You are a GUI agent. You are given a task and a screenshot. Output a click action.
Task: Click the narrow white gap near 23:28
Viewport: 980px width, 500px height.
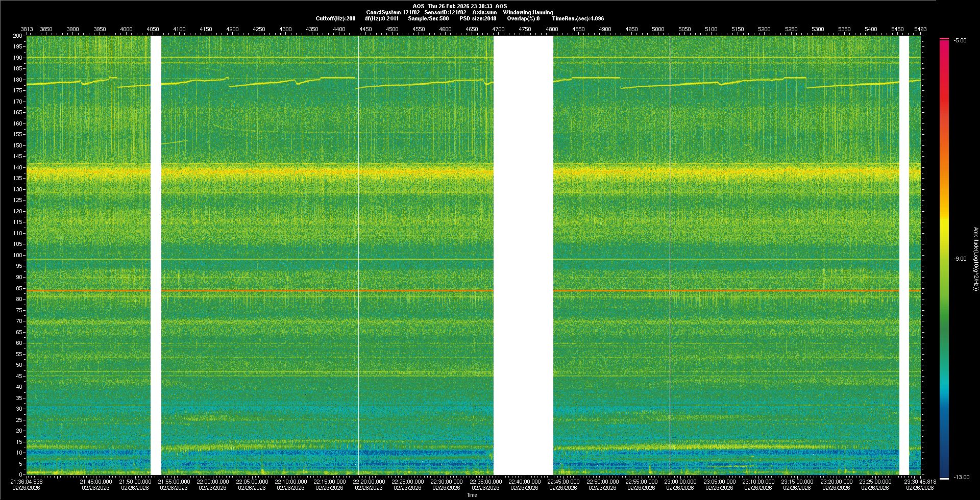(904, 255)
